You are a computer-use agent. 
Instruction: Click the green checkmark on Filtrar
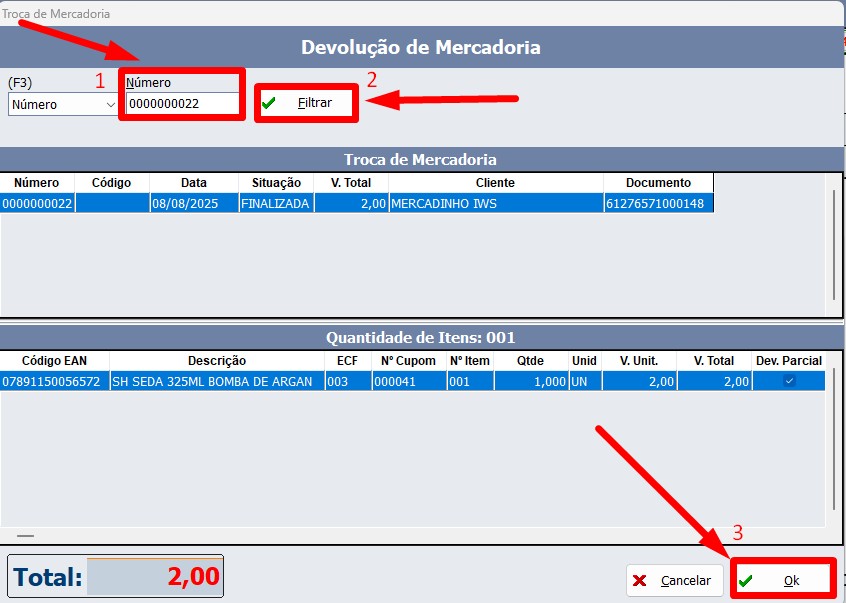pos(269,103)
